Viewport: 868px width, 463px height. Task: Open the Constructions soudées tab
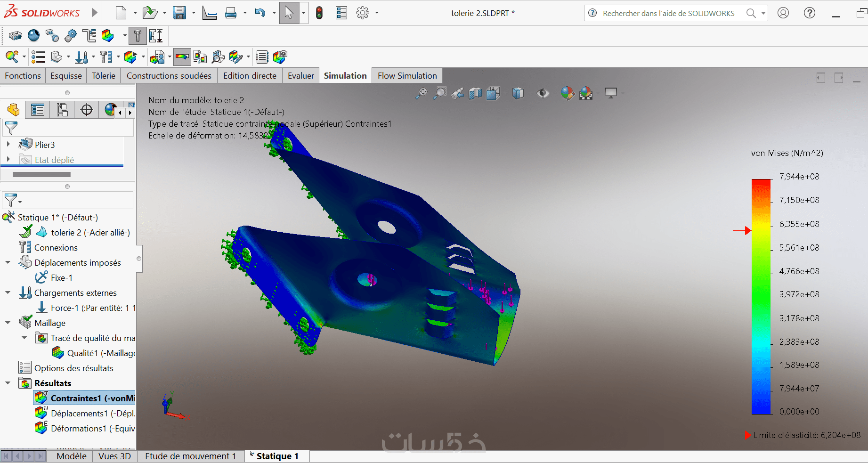[169, 76]
